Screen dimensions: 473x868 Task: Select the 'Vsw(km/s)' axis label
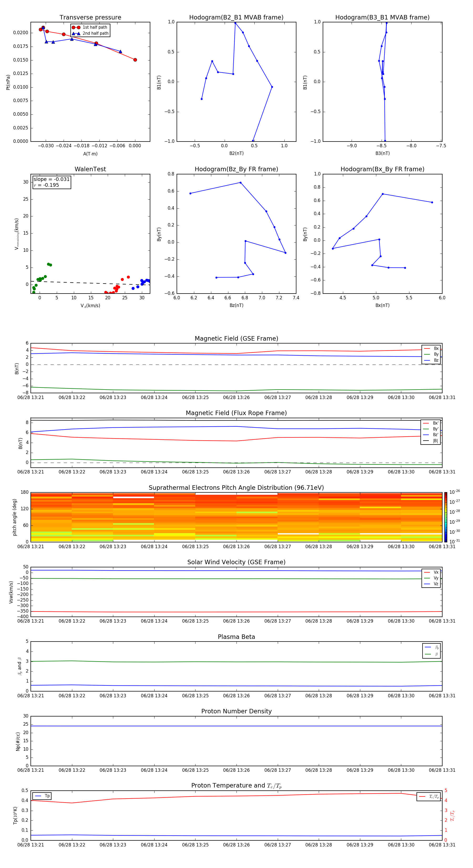(x=11, y=592)
